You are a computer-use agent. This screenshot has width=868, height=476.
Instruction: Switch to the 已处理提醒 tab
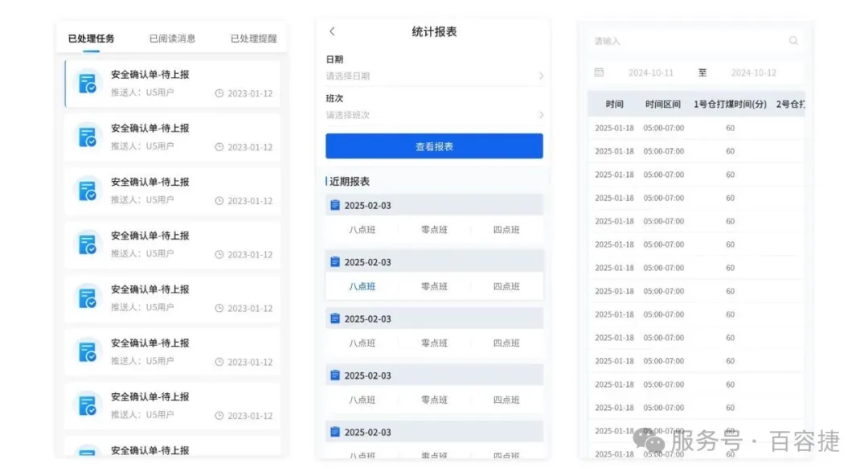tap(253, 38)
